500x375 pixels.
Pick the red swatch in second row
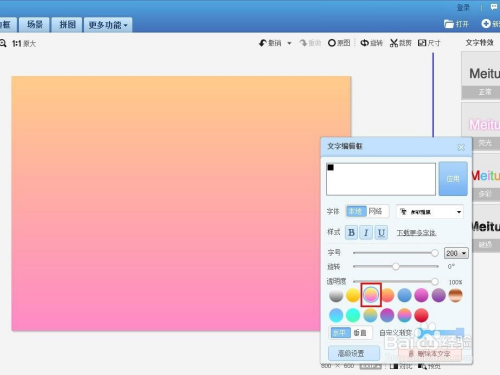click(x=421, y=315)
